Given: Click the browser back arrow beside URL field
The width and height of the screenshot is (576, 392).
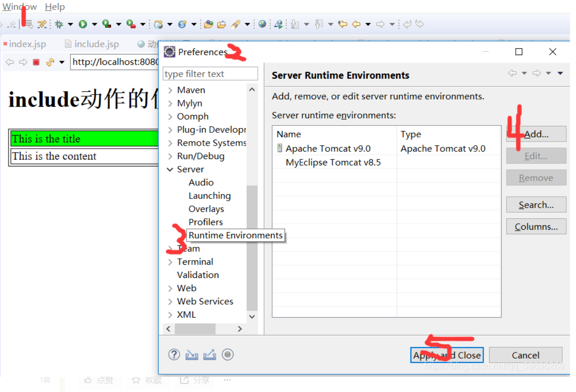Looking at the screenshot, I should click(10, 62).
